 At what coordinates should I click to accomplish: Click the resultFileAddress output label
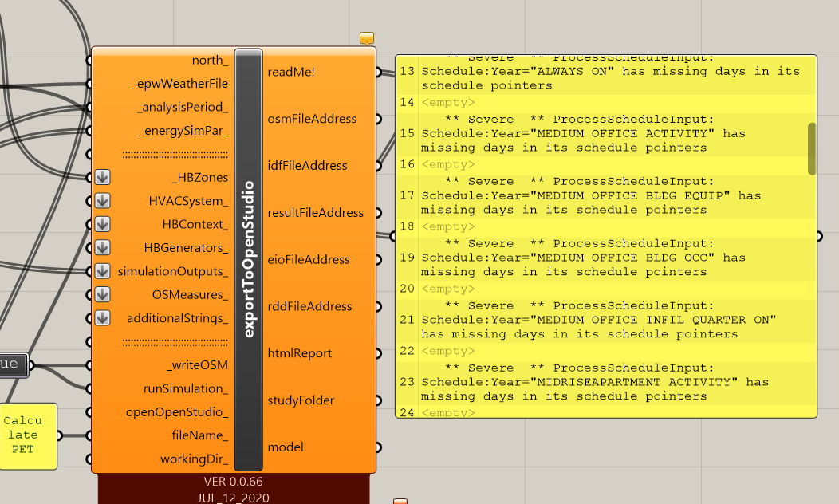pyautogui.click(x=316, y=213)
